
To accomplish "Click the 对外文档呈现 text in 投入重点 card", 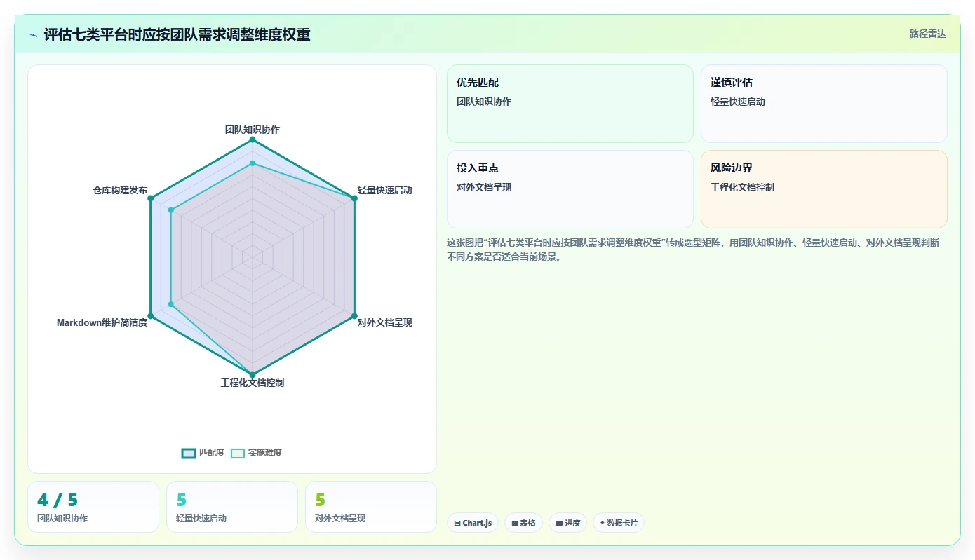I will (x=484, y=187).
